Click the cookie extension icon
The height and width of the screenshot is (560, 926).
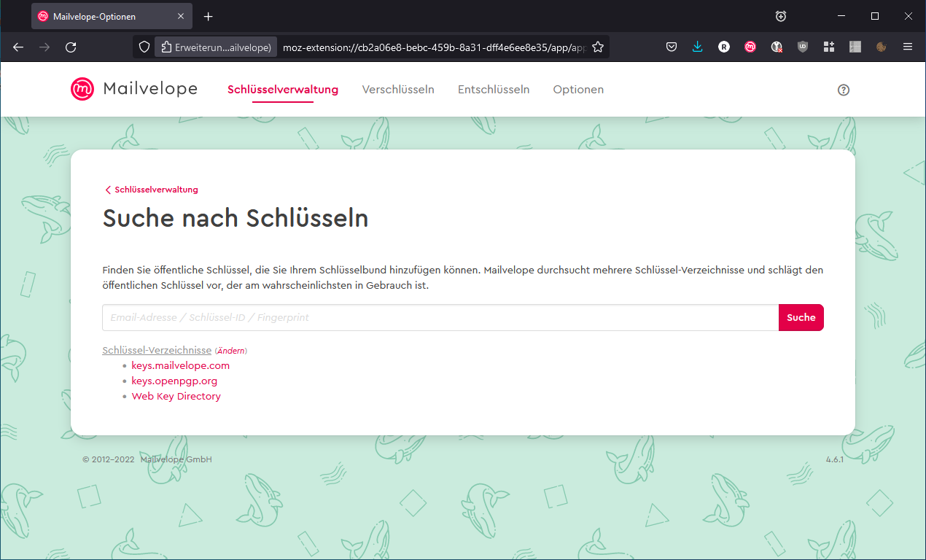[x=882, y=47]
